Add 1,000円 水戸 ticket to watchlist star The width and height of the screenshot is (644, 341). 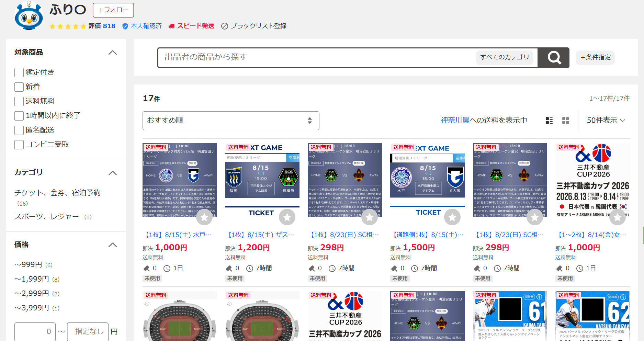[x=204, y=217]
